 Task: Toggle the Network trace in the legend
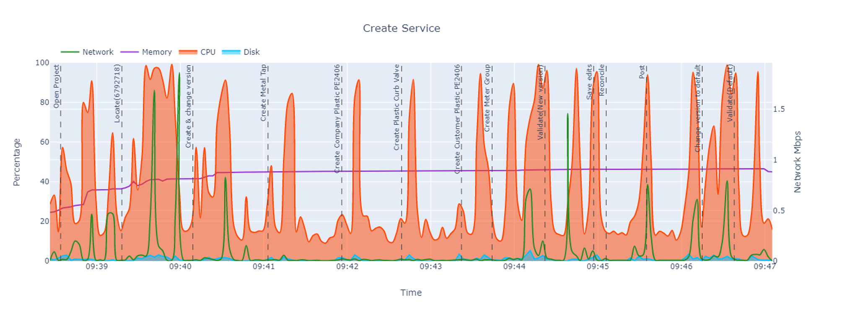click(87, 52)
